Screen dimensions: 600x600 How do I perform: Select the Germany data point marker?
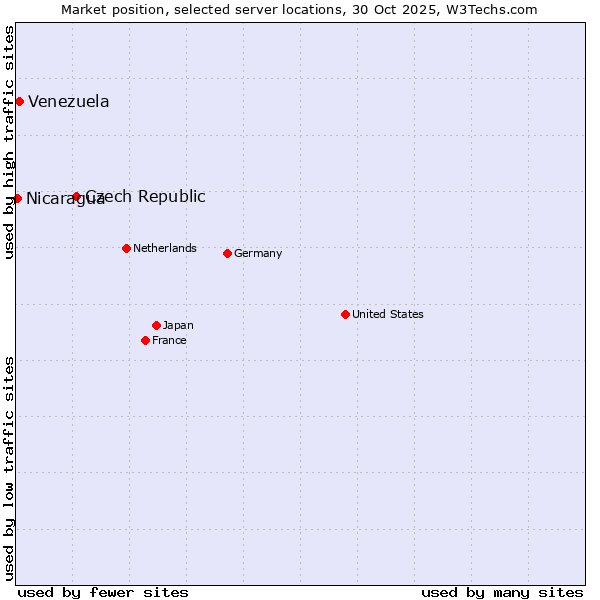pos(227,253)
